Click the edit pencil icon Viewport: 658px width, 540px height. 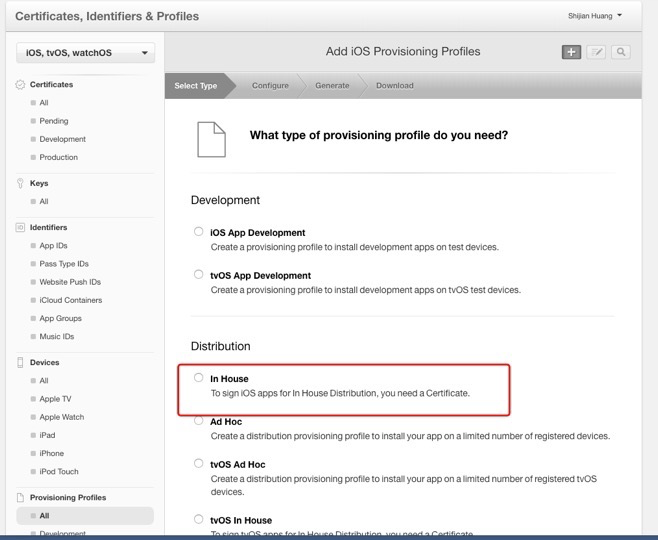(x=596, y=52)
